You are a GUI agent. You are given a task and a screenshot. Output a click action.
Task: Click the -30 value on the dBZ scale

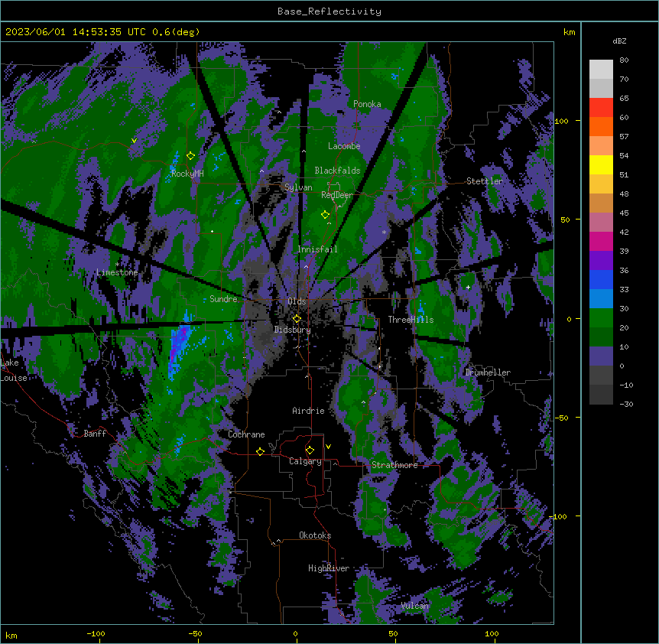(x=626, y=405)
